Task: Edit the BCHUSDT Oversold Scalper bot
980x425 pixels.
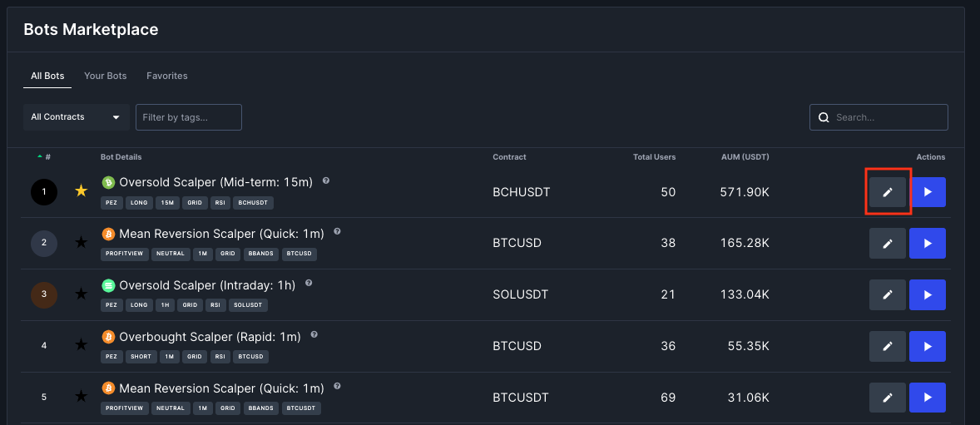Action: tap(887, 192)
